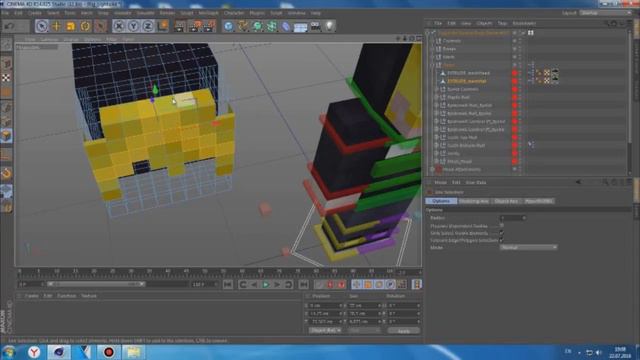This screenshot has height=360, width=640.
Task: Click the timeline preview range slider
Action: [96, 284]
